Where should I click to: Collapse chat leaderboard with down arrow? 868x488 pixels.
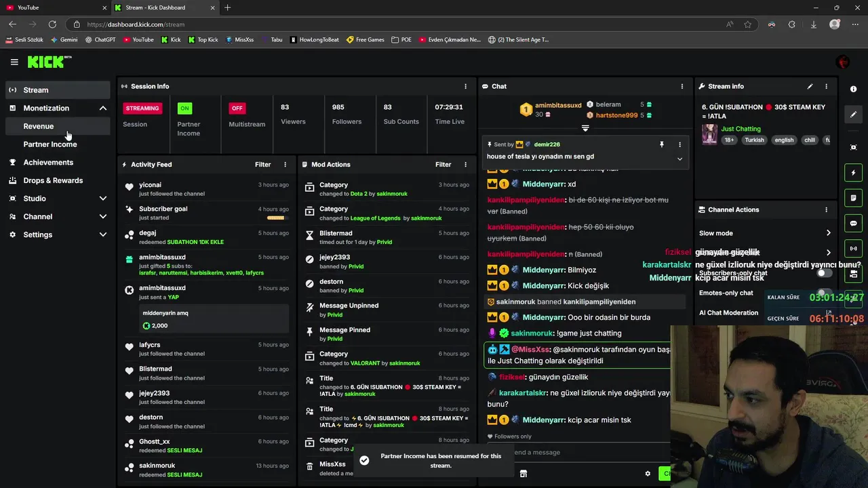coord(585,128)
